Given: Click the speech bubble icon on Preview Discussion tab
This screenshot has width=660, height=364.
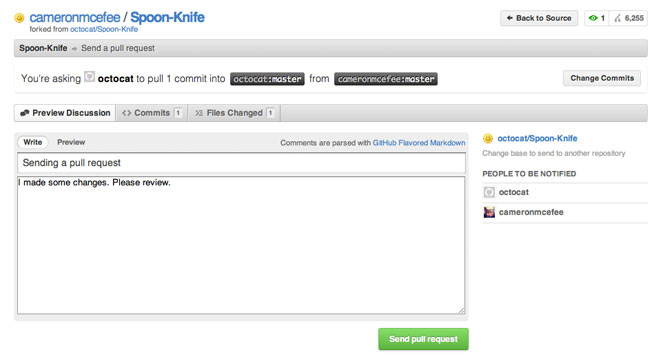Looking at the screenshot, I should pos(25,113).
